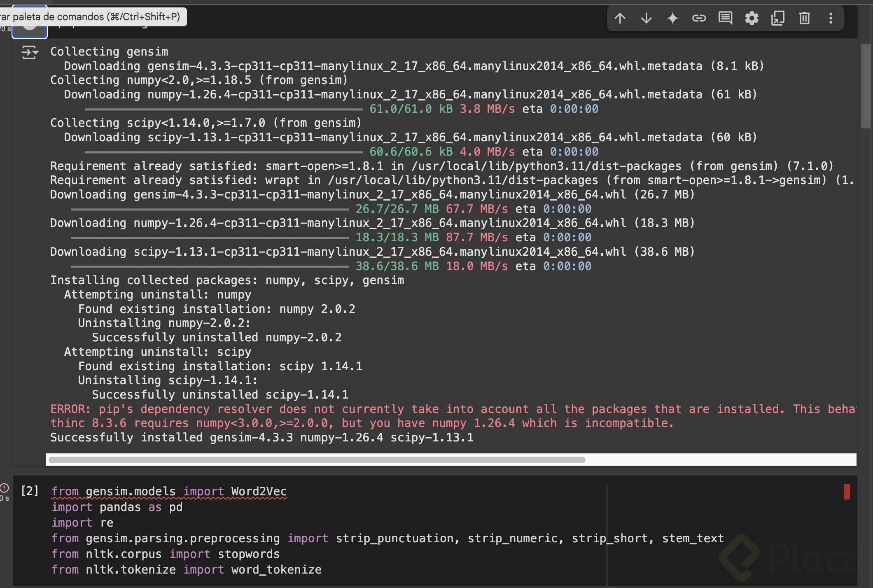Open more cell actions three-dot menu
Image resolution: width=873 pixels, height=588 pixels.
click(x=831, y=18)
